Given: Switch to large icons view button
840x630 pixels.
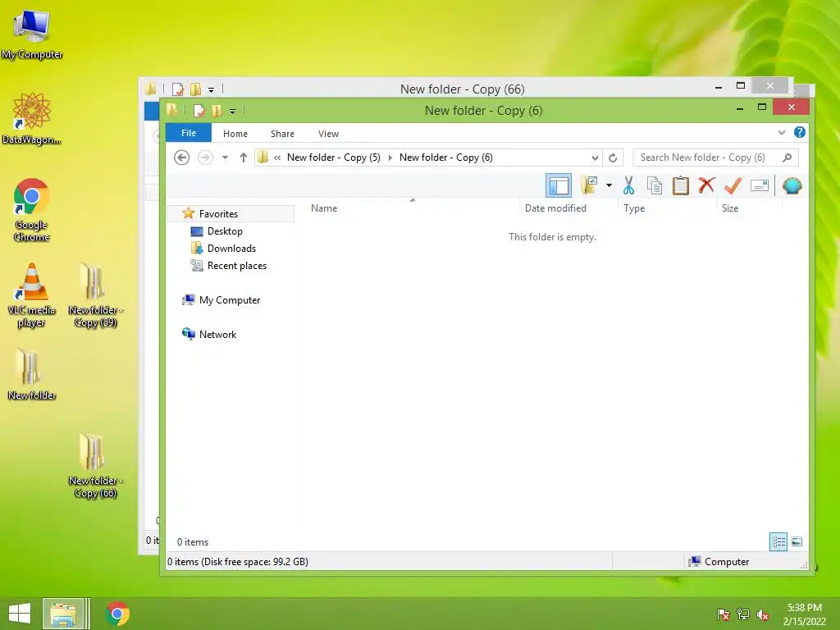Looking at the screenshot, I should click(x=797, y=541).
